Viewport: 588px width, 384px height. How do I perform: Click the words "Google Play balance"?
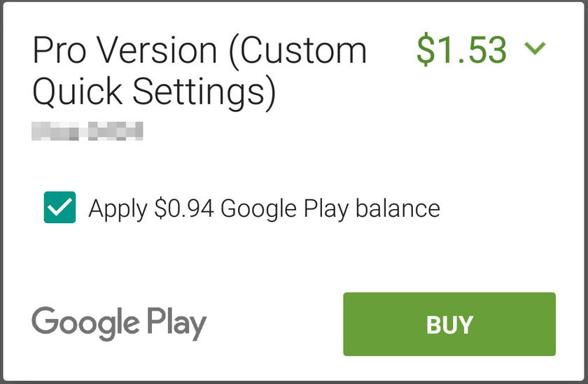point(330,208)
